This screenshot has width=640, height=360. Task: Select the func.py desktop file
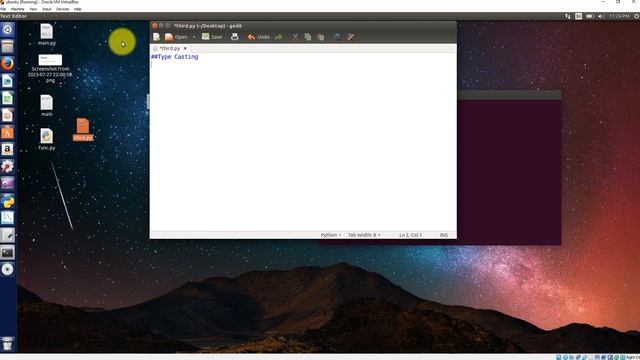(47, 140)
